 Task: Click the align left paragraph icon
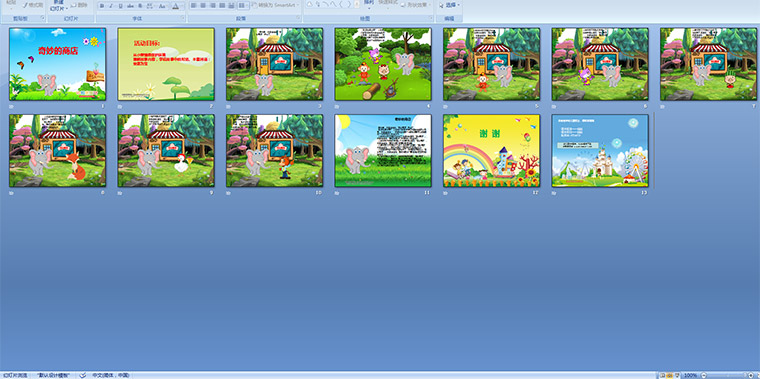click(193, 5)
